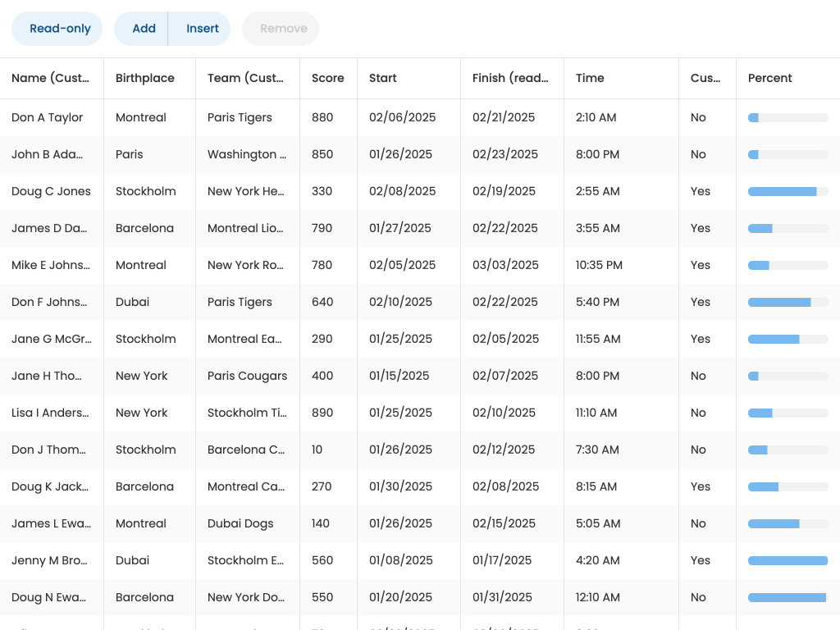Select Don A Taylor name cell
This screenshot has height=630, width=840.
point(48,117)
